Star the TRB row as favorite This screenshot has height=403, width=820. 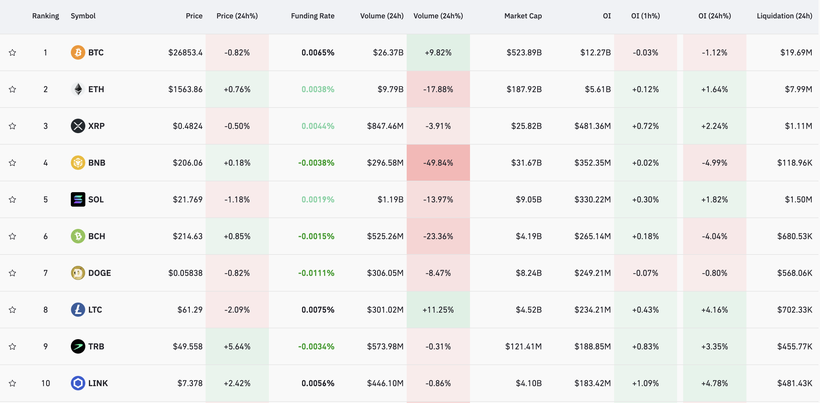click(x=13, y=347)
